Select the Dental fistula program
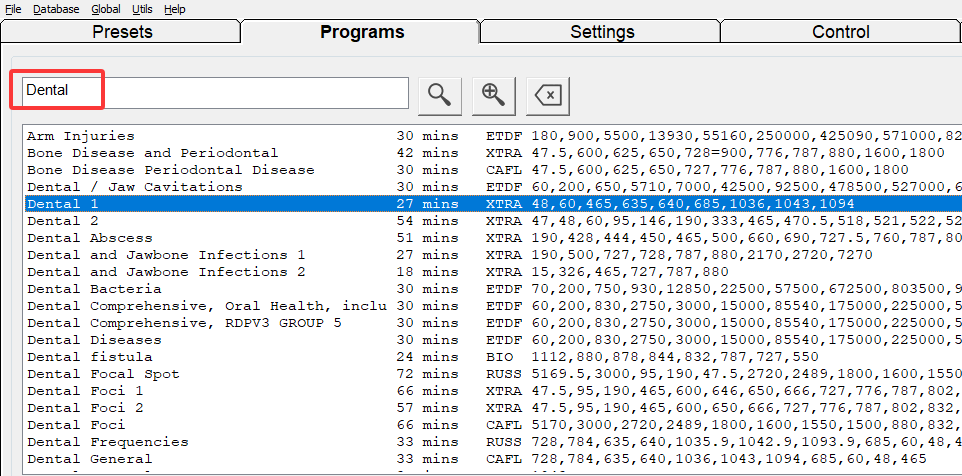The width and height of the screenshot is (962, 476). (492, 357)
